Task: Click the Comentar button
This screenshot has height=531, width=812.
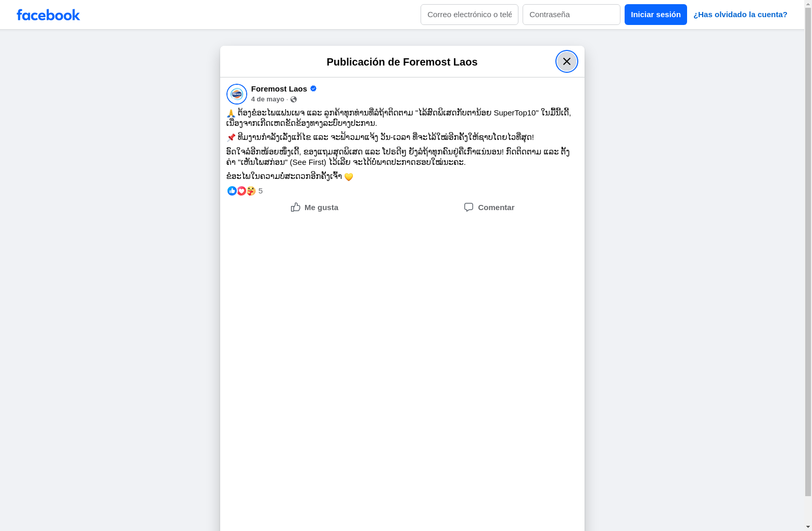Action: (489, 207)
